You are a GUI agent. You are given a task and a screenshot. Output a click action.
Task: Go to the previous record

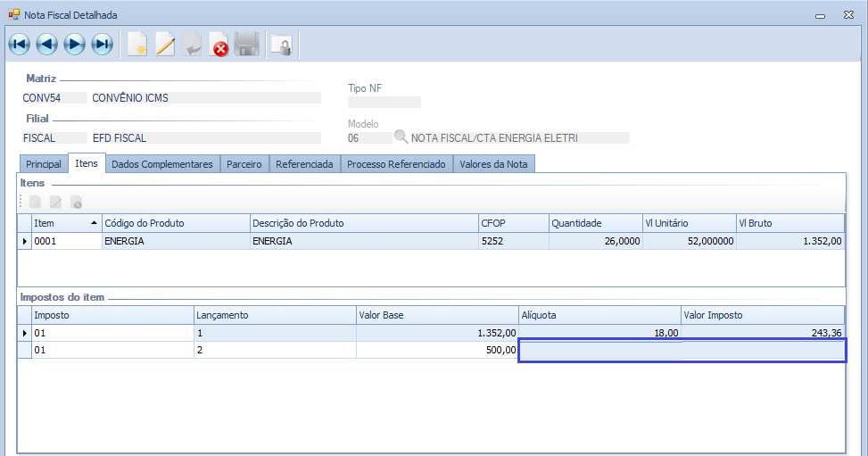tap(46, 44)
